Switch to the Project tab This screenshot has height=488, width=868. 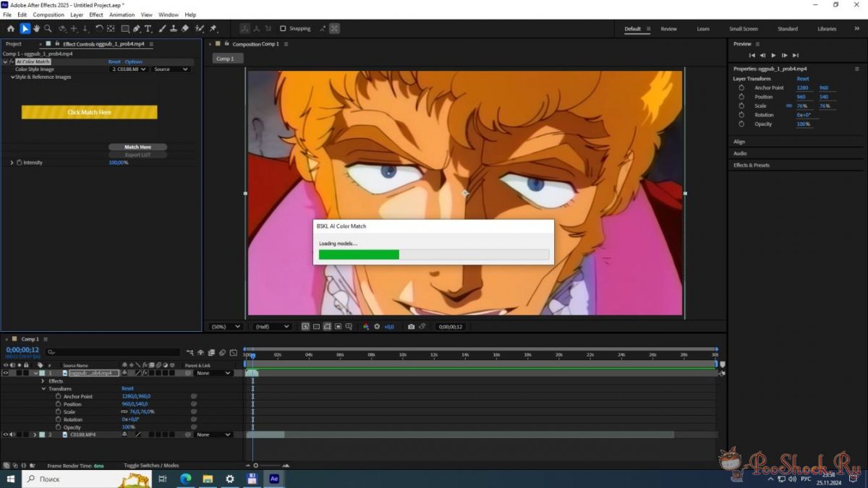14,44
